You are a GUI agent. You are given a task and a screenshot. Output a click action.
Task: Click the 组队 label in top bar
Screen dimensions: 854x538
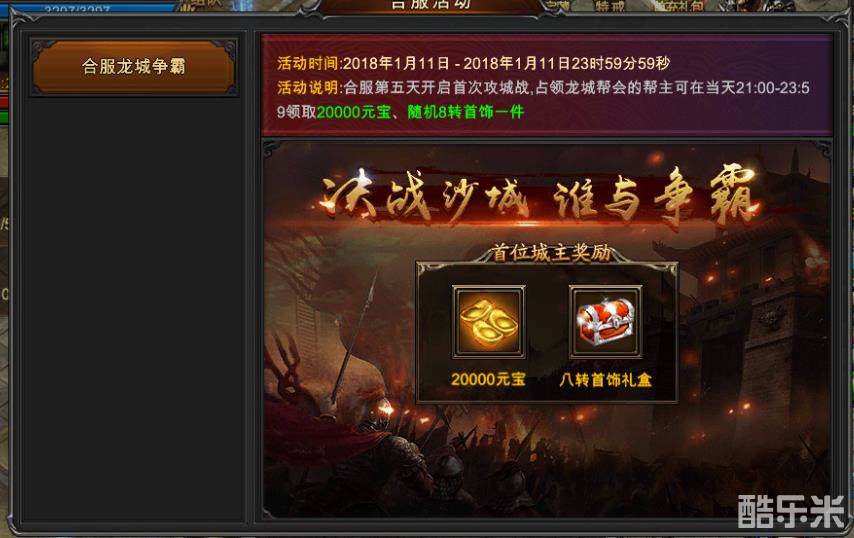click(x=204, y=4)
